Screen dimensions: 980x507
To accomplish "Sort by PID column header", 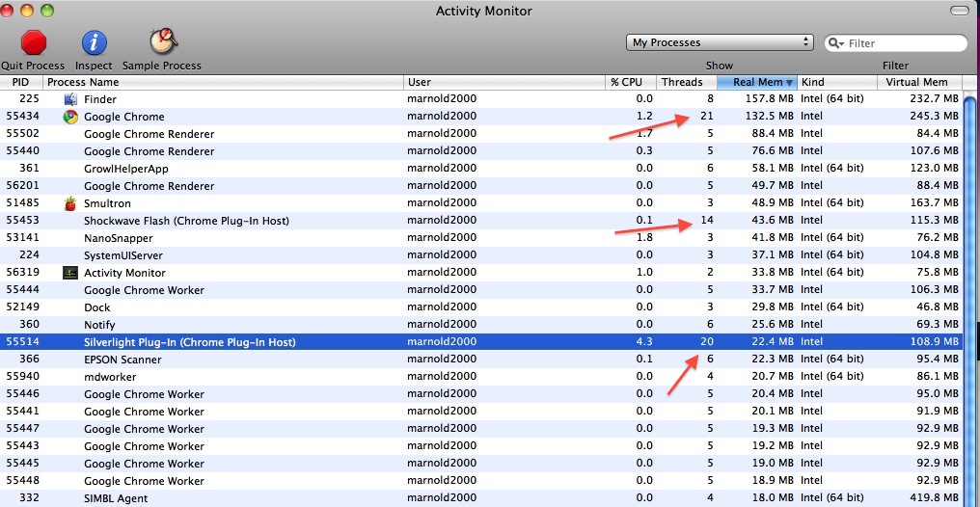I will tap(20, 82).
